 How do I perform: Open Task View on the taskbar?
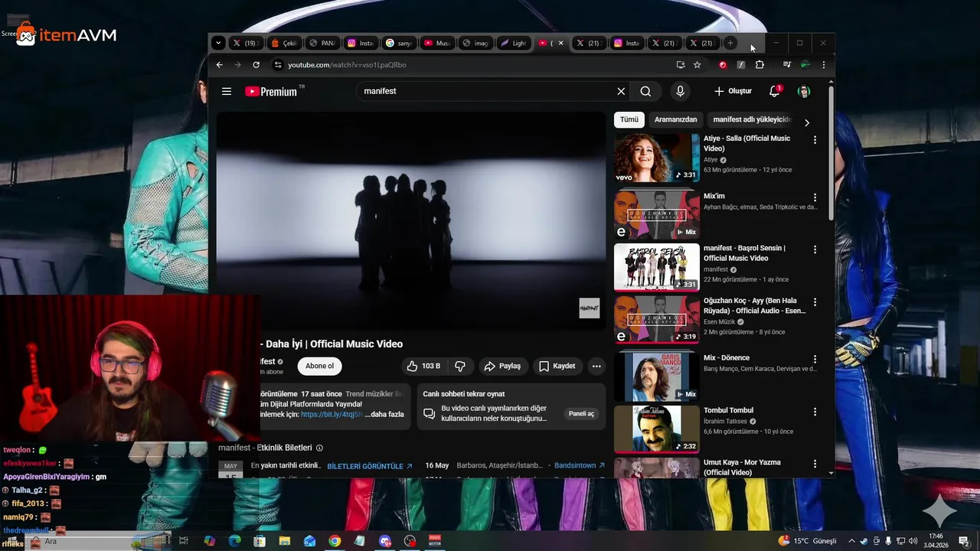[184, 541]
